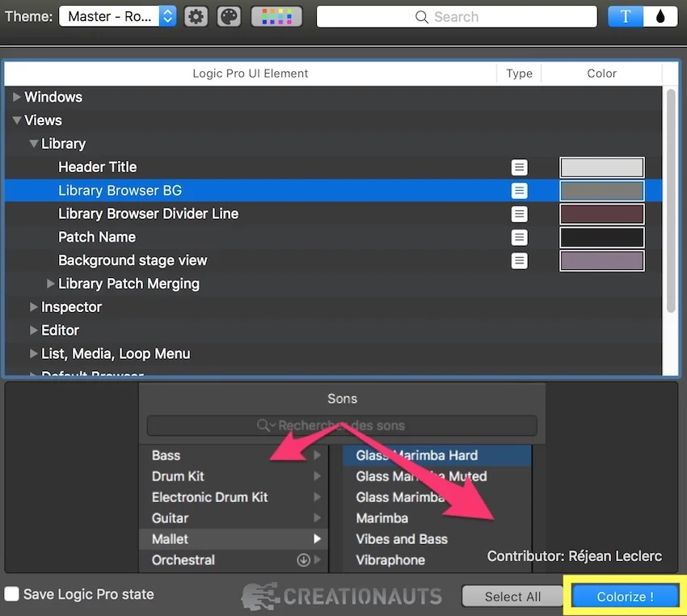Click the Orchestral download icon
Viewport: 687px width, 616px height.
[x=303, y=560]
